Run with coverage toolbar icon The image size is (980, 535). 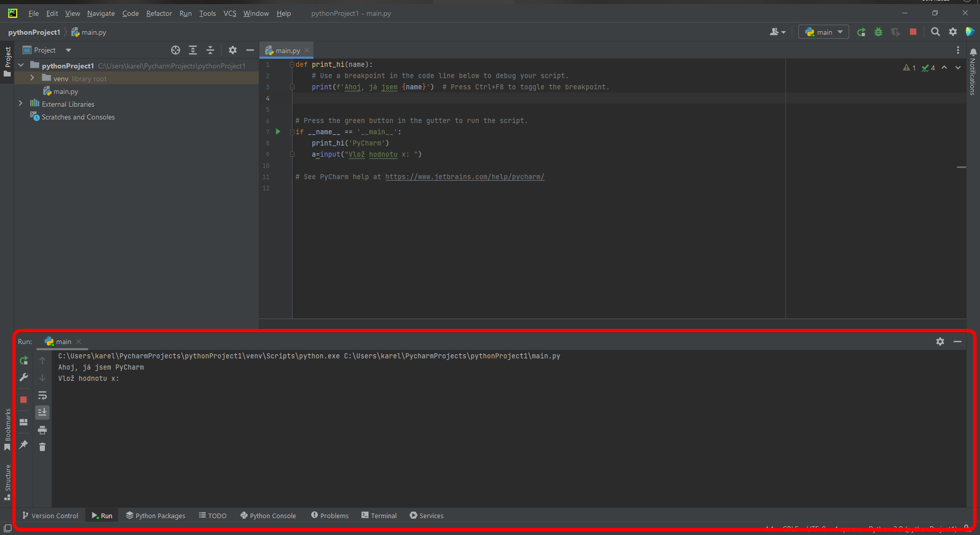pyautogui.click(x=896, y=32)
